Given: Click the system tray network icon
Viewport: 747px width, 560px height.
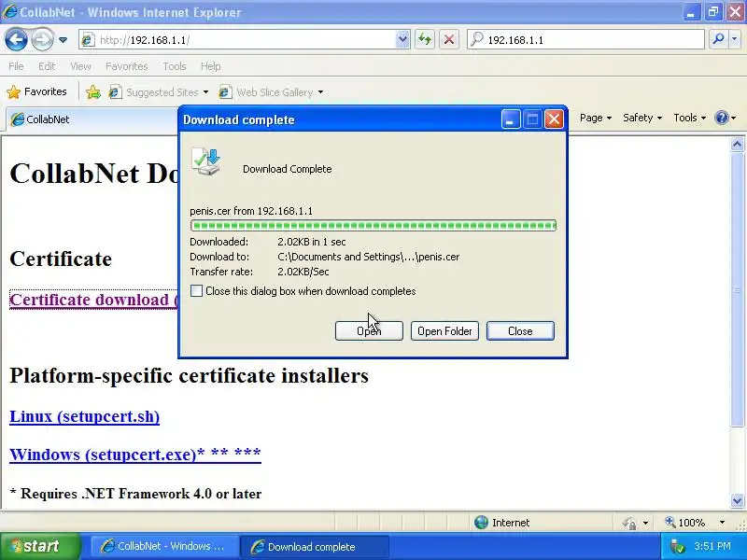Looking at the screenshot, I should (x=676, y=546).
